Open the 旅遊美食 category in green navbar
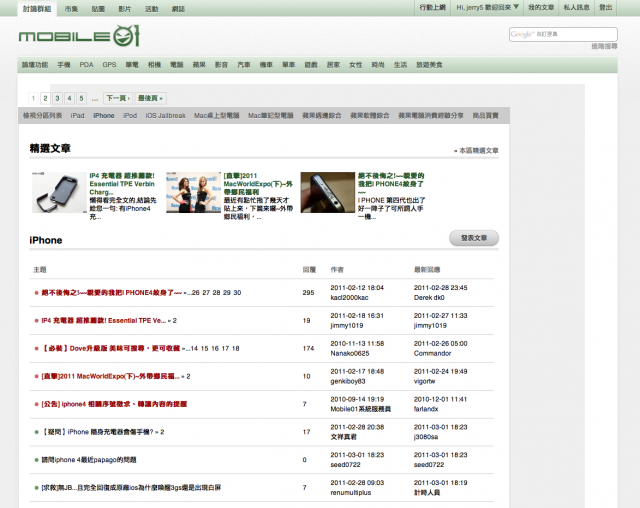The image size is (640, 508). pyautogui.click(x=429, y=64)
